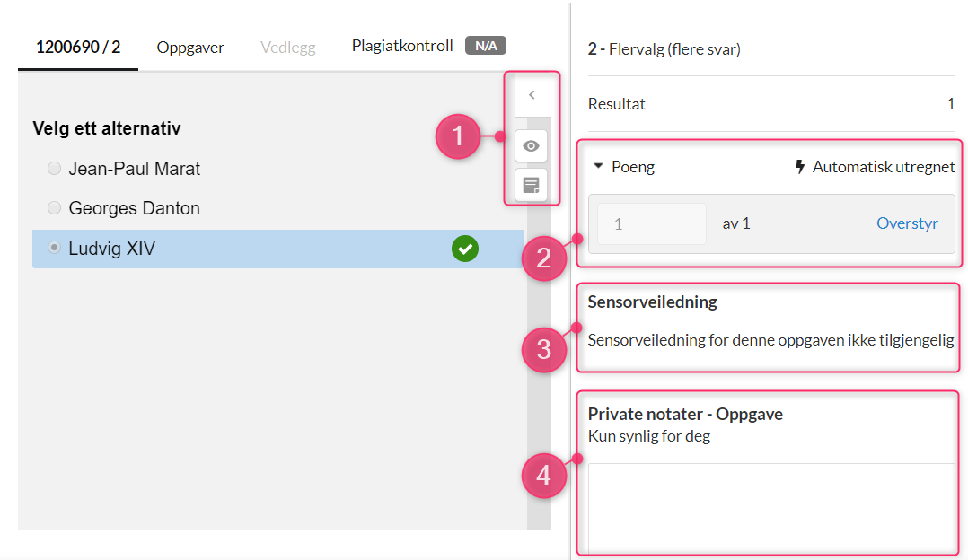Click the eye preview icon

point(531,146)
